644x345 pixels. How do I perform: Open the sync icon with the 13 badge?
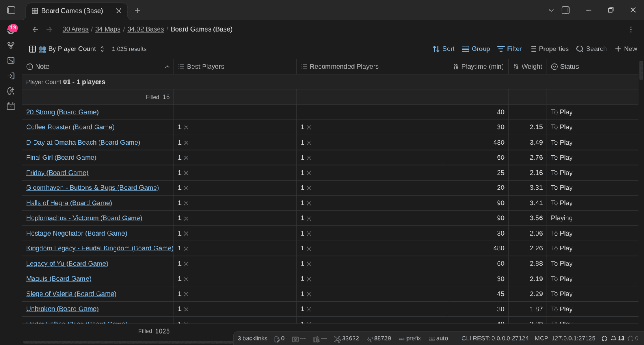tap(11, 29)
